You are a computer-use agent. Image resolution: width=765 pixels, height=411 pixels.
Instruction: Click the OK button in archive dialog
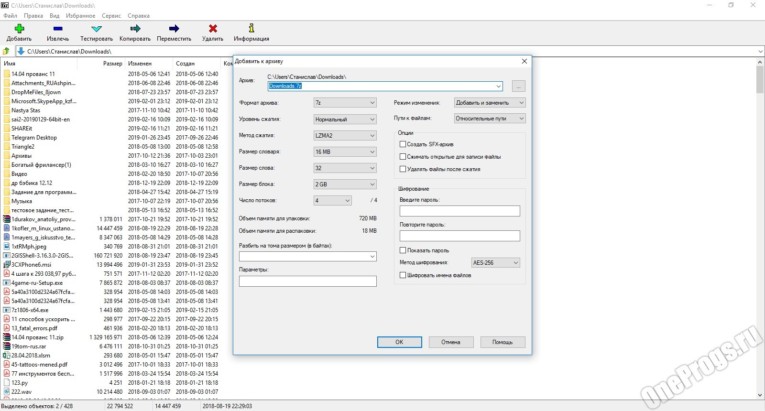point(399,342)
